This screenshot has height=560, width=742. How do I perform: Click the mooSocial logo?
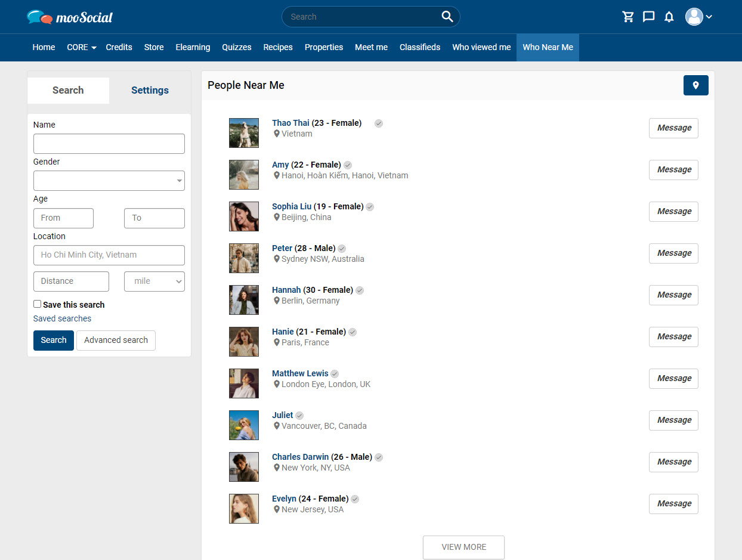(x=70, y=17)
